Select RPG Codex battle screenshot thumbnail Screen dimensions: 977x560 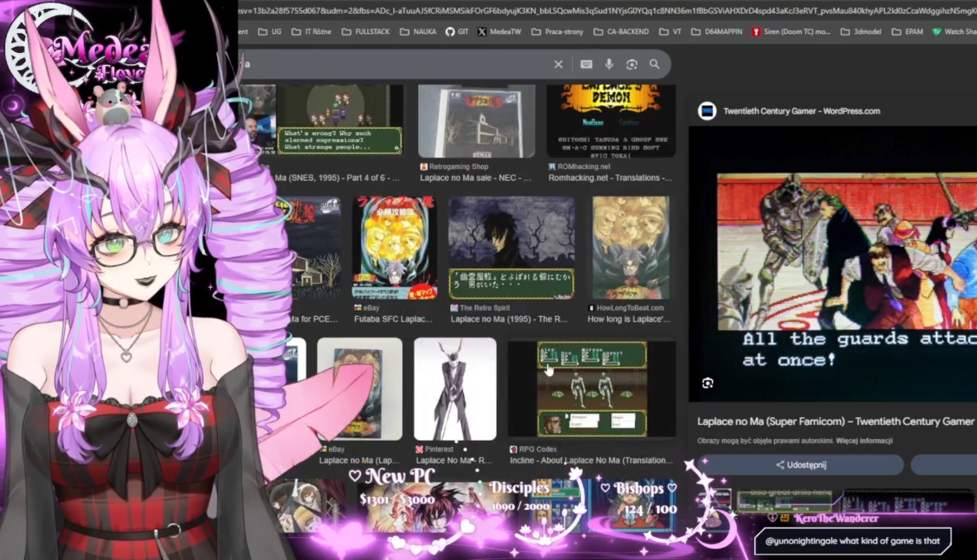(592, 389)
